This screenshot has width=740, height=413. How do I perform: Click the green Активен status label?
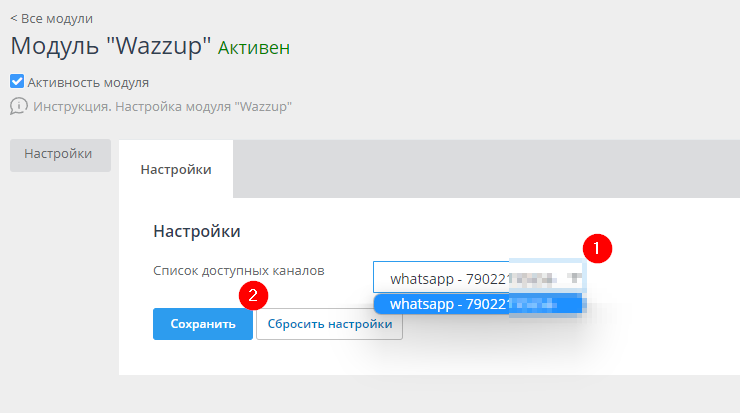tap(254, 48)
